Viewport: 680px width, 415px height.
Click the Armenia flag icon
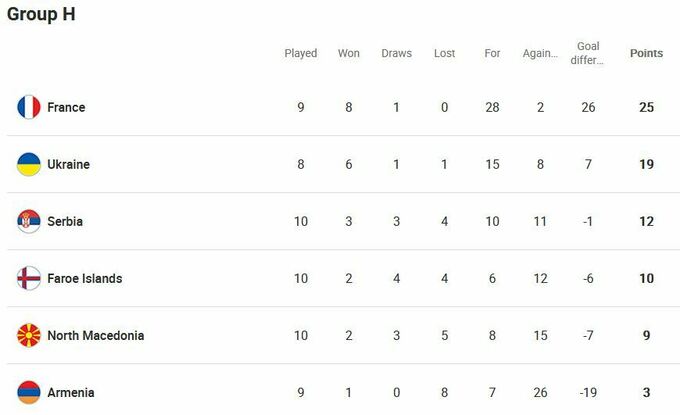coord(28,392)
